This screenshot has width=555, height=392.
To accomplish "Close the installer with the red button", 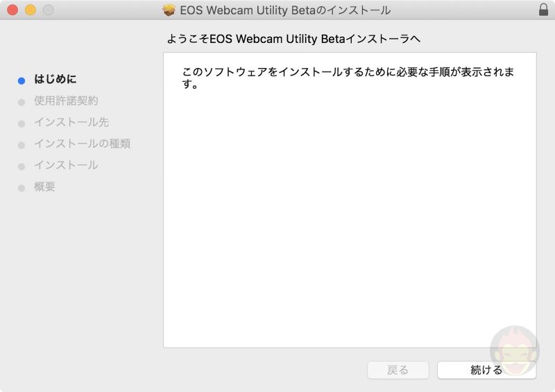I will (x=12, y=10).
